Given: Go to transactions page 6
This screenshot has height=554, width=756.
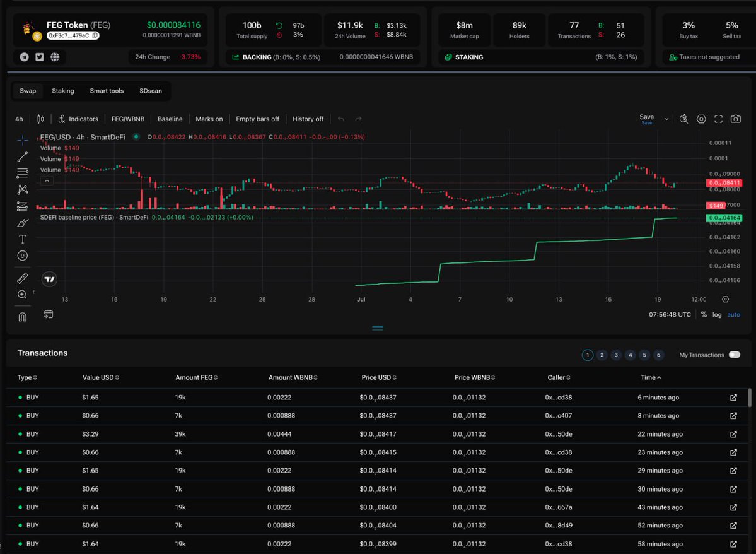Looking at the screenshot, I should [659, 355].
